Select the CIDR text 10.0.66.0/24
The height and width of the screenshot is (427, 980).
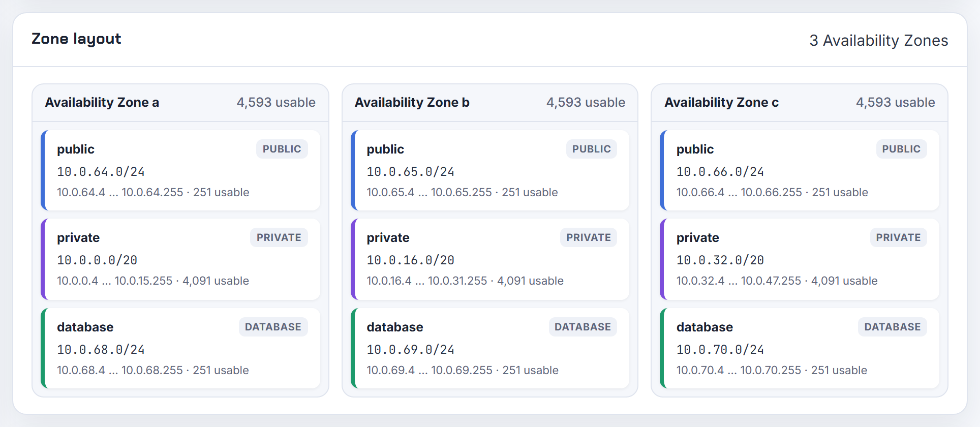click(x=720, y=172)
